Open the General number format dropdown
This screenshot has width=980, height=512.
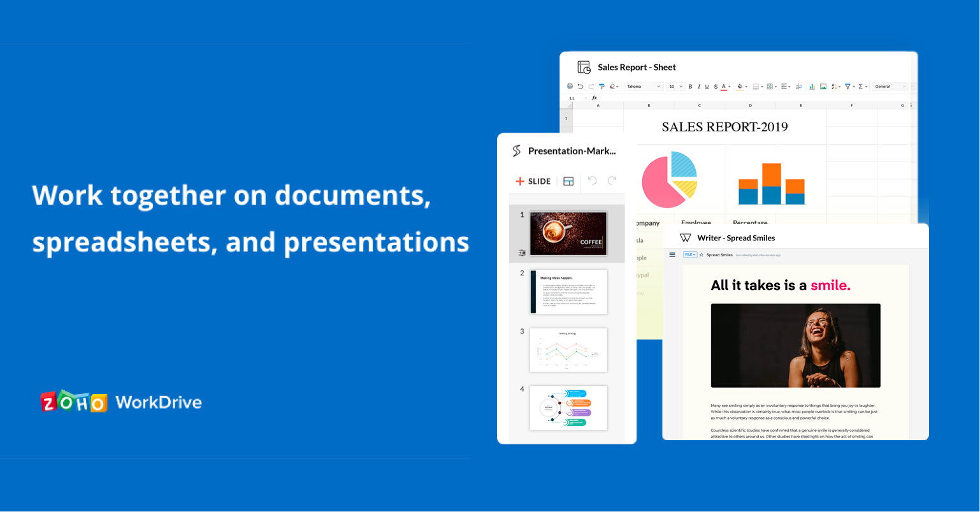(x=884, y=86)
